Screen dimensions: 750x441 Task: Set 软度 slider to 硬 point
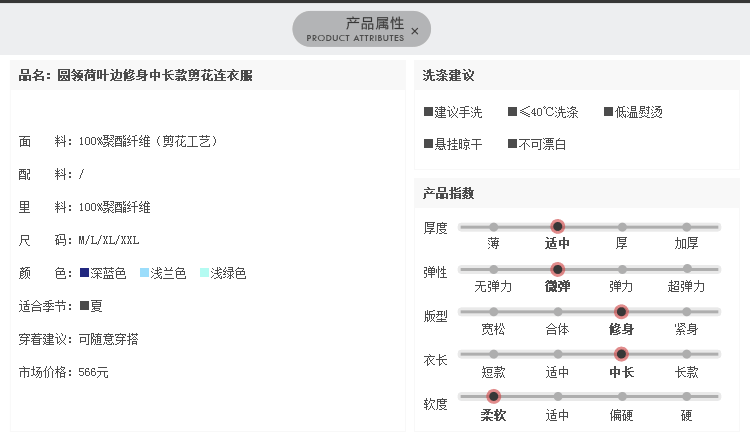686,397
